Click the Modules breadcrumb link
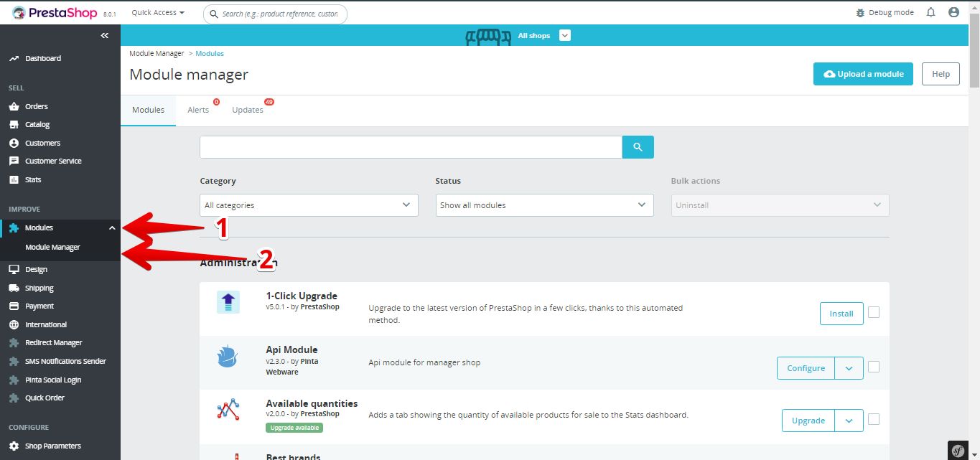 click(x=210, y=54)
